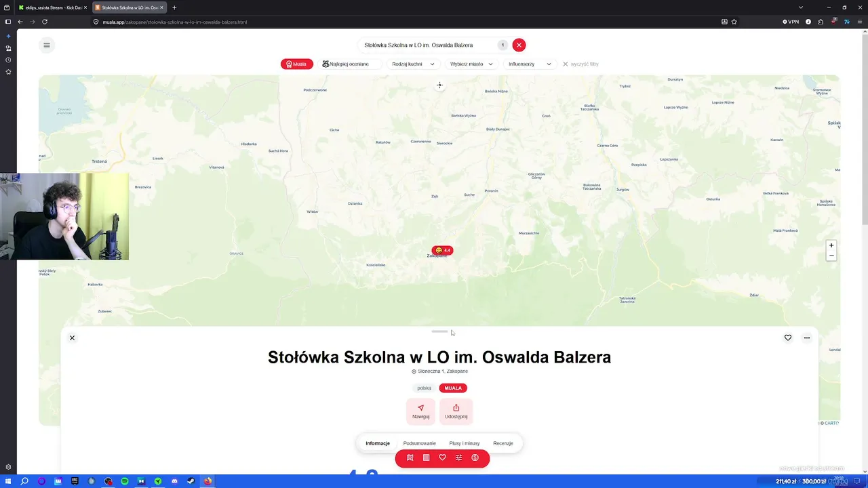Click the Udostępnij share button

[456, 411]
